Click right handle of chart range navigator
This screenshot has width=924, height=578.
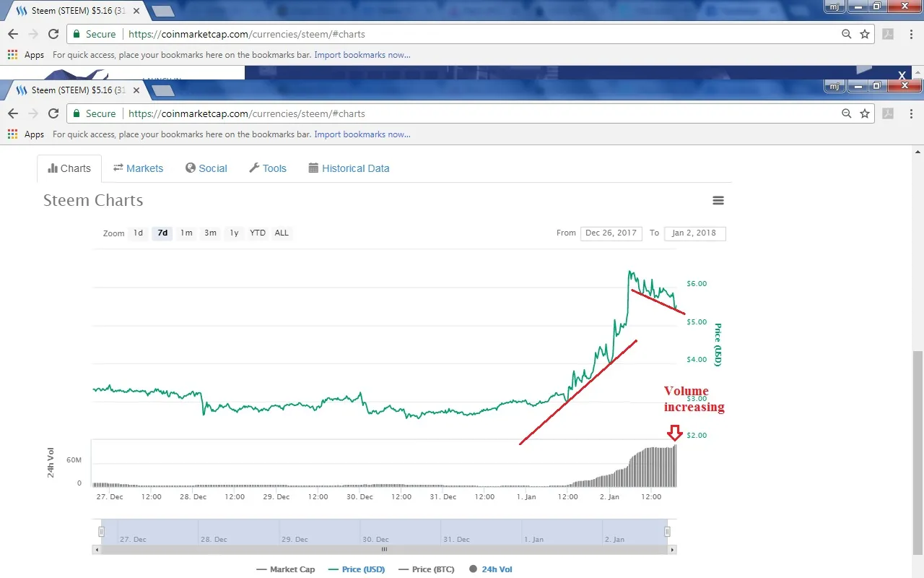coord(667,532)
